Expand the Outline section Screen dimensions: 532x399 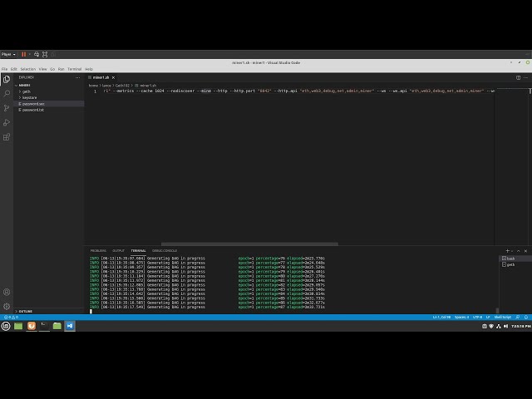25,311
